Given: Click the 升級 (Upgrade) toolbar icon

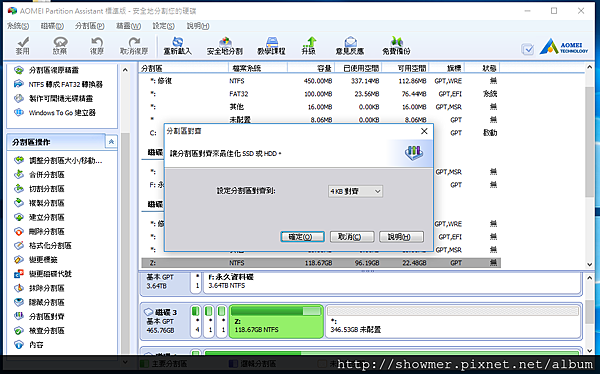Looking at the screenshot, I should pyautogui.click(x=309, y=46).
